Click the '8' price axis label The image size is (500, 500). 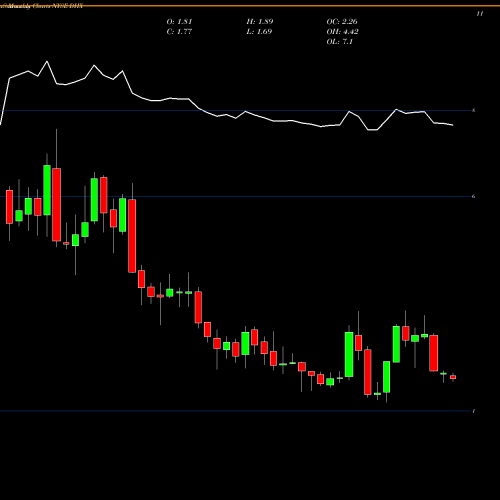[x=474, y=110]
